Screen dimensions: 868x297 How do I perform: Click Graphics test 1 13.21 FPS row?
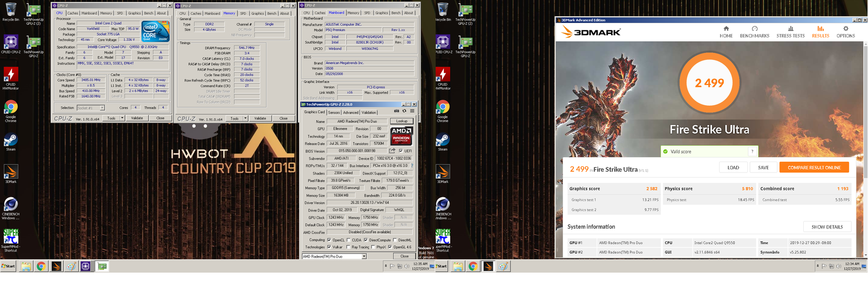point(614,200)
